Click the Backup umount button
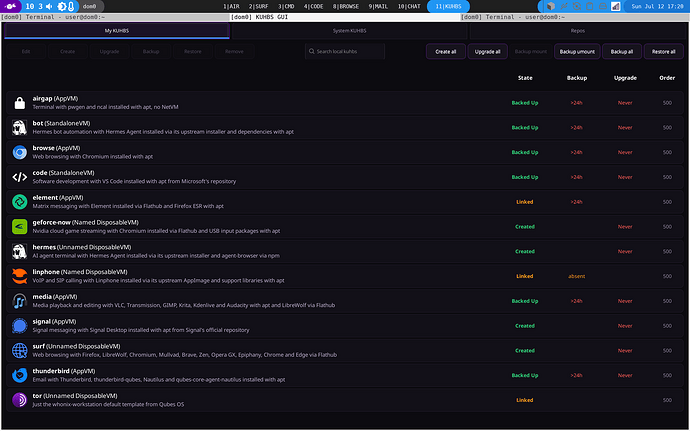 [577, 52]
